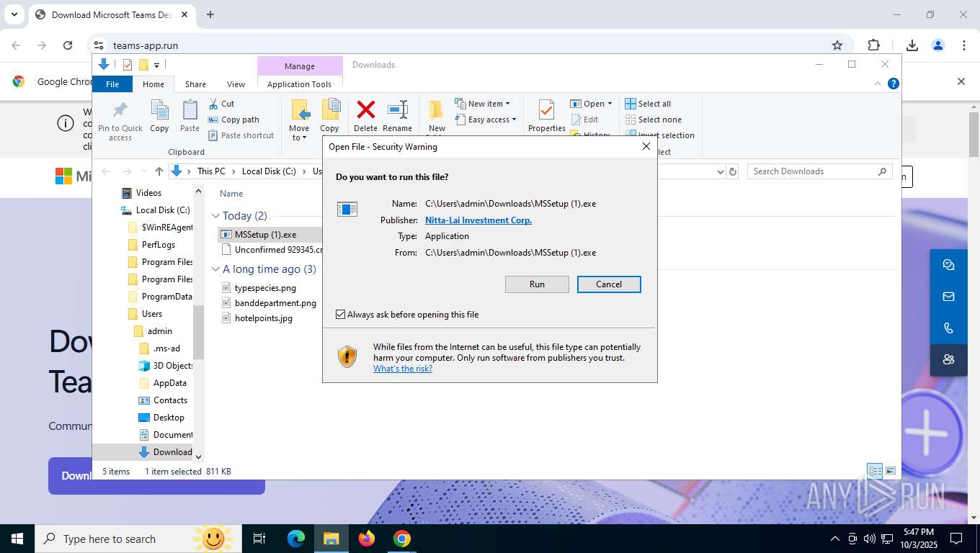Open Firefox from the taskbar
980x553 pixels.
tap(367, 539)
